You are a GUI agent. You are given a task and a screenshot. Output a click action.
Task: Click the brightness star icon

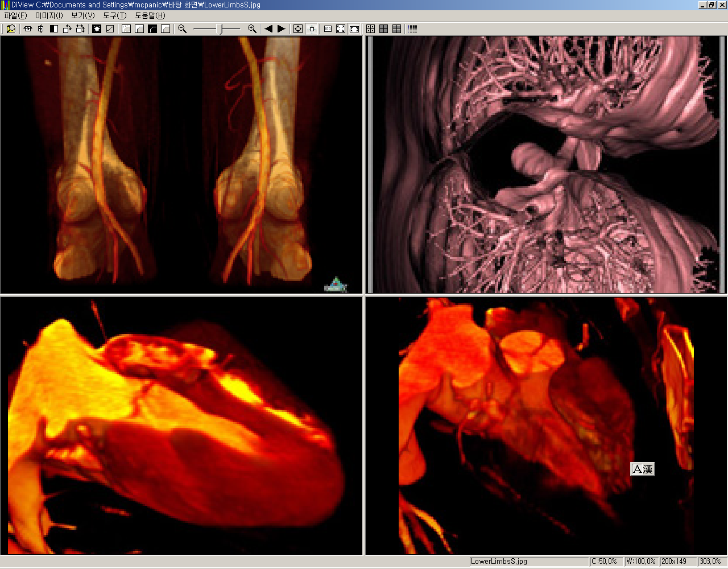(97, 28)
